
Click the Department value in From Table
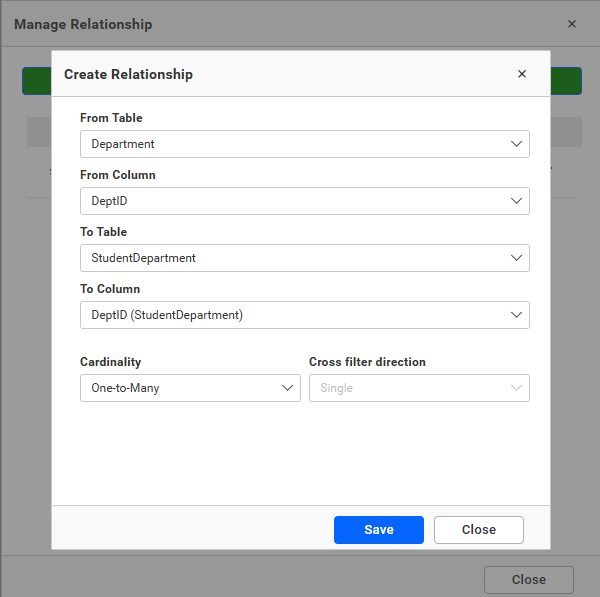tap(123, 144)
